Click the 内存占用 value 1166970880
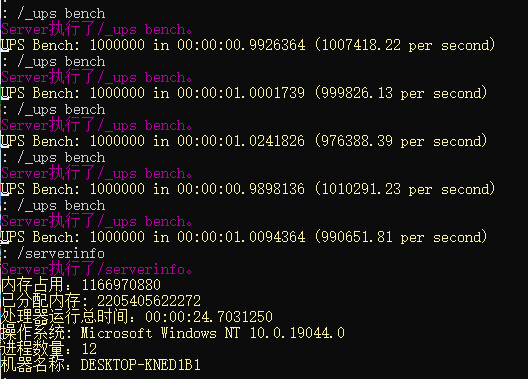This screenshot has height=379, width=528. coord(121,285)
